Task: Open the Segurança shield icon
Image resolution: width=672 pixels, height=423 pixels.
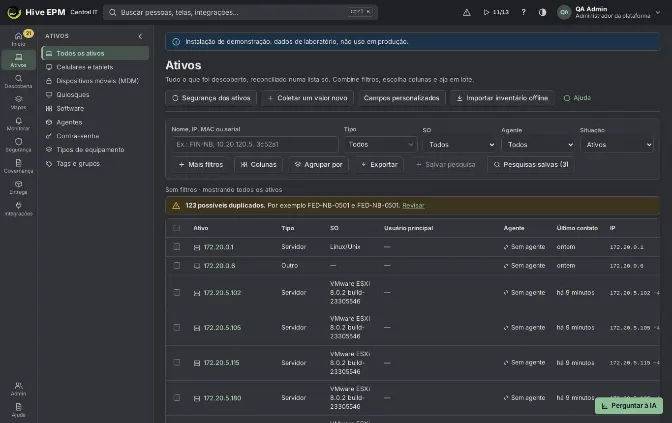Action: [18, 141]
